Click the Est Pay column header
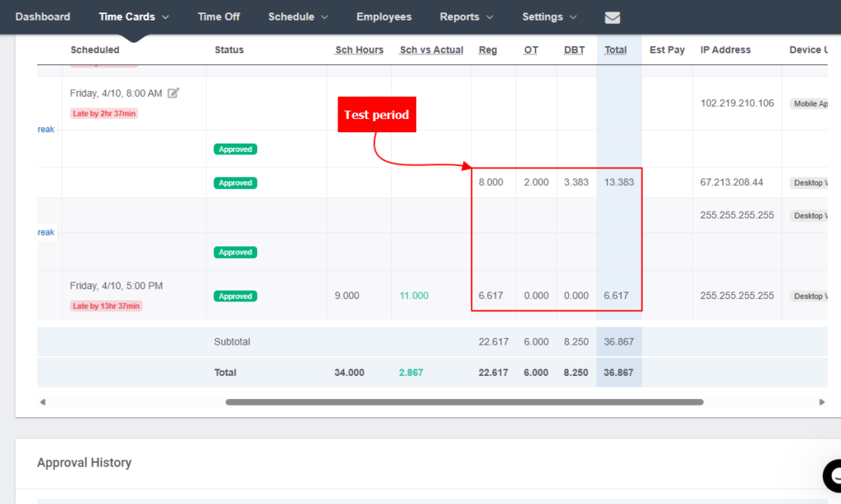 [x=667, y=50]
